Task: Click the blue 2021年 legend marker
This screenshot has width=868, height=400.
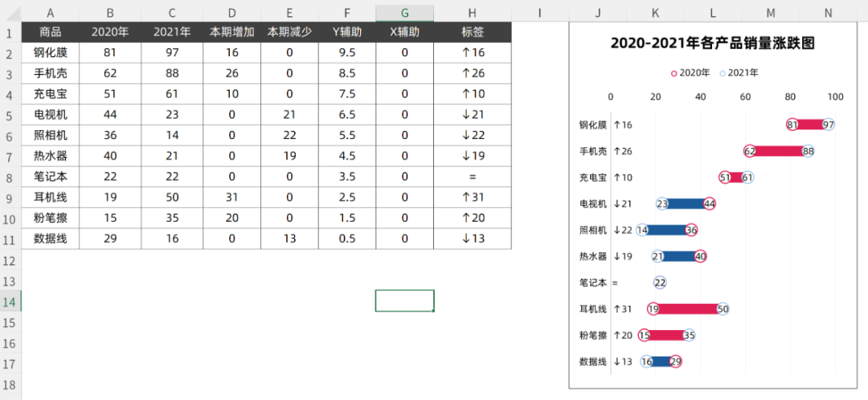Action: point(723,73)
